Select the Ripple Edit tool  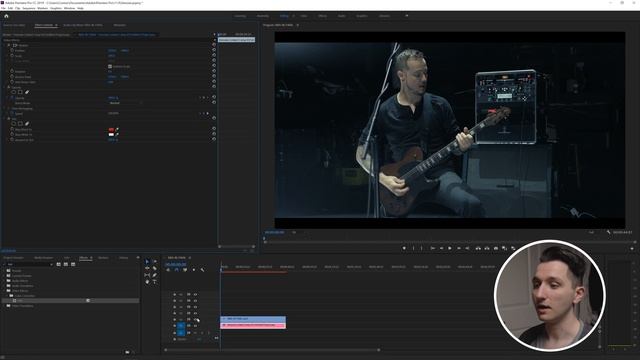coord(147,268)
